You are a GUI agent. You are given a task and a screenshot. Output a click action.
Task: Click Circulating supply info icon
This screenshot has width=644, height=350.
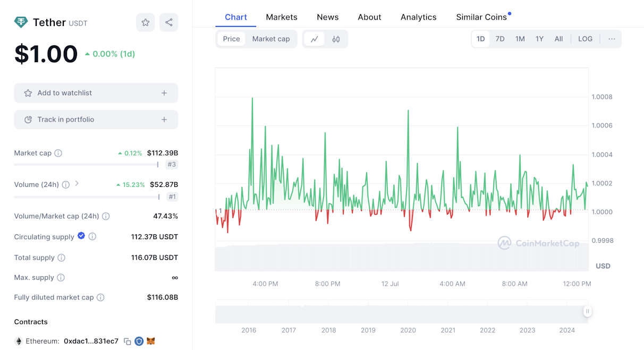pos(92,236)
